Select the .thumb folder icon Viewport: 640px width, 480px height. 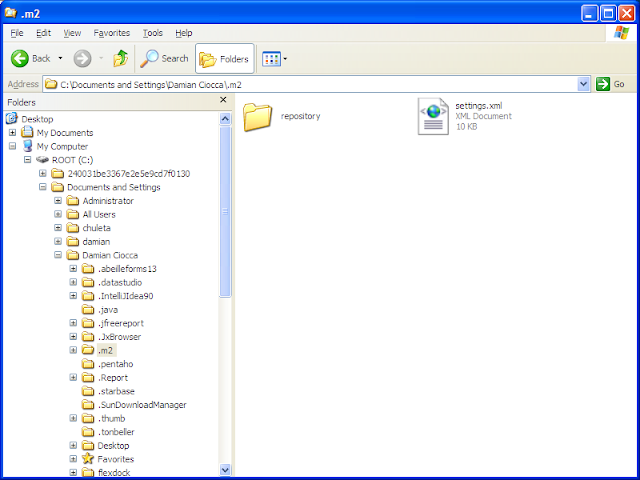tap(88, 418)
